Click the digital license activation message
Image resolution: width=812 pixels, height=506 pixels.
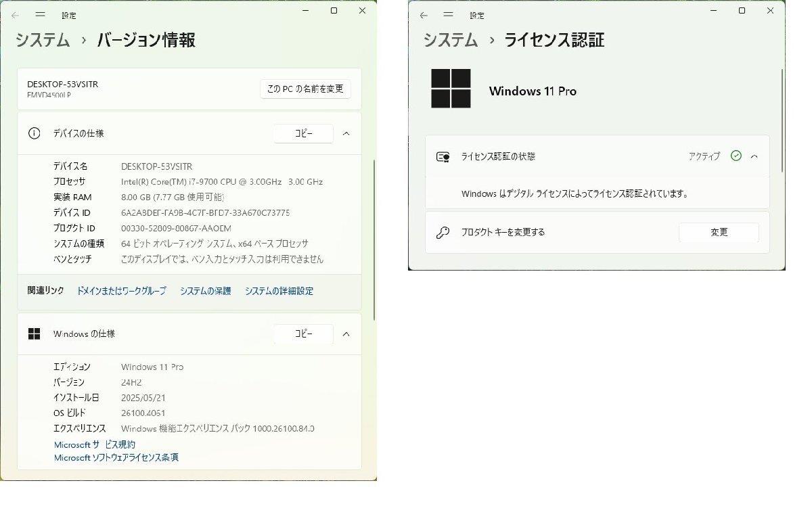pyautogui.click(x=574, y=193)
